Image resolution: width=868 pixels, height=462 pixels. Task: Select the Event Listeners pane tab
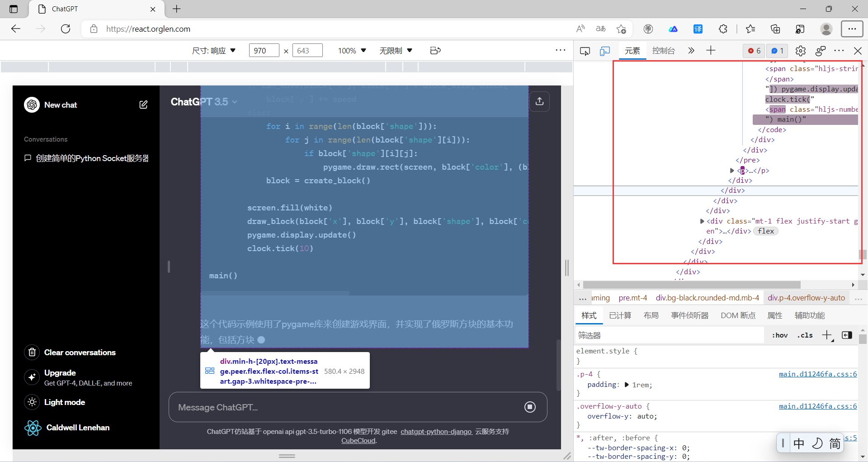pyautogui.click(x=689, y=315)
